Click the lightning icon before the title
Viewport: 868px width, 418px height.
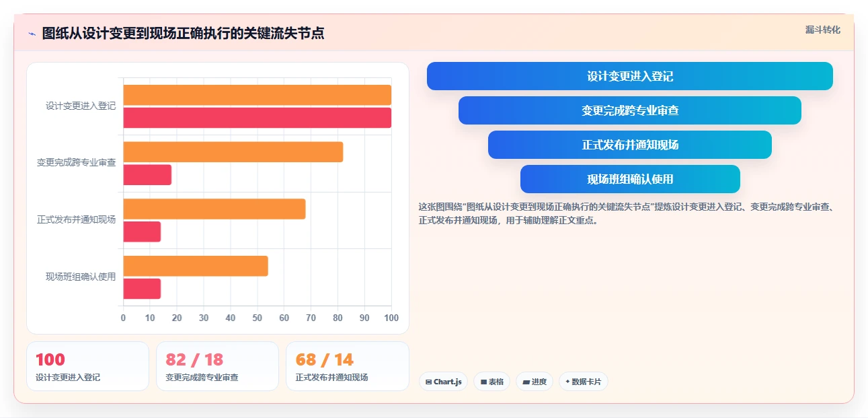click(x=32, y=34)
